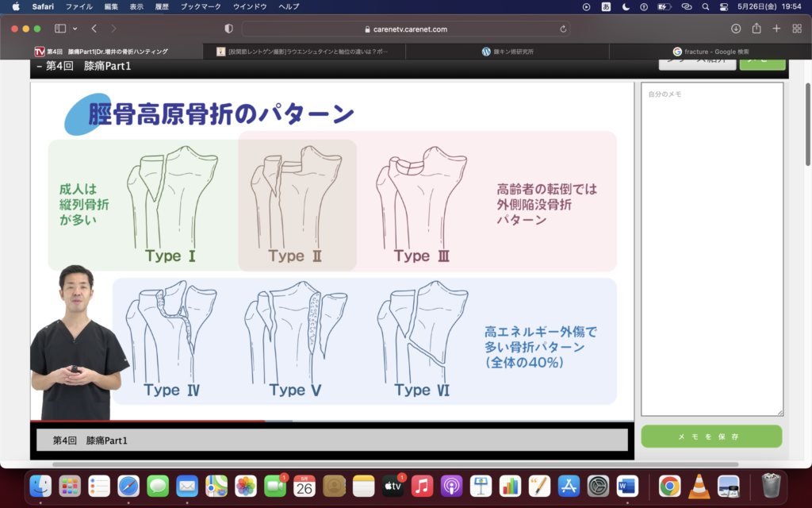This screenshot has width=812, height=508.
Task: Switch to the fracture Google search tab
Action: tap(710, 52)
